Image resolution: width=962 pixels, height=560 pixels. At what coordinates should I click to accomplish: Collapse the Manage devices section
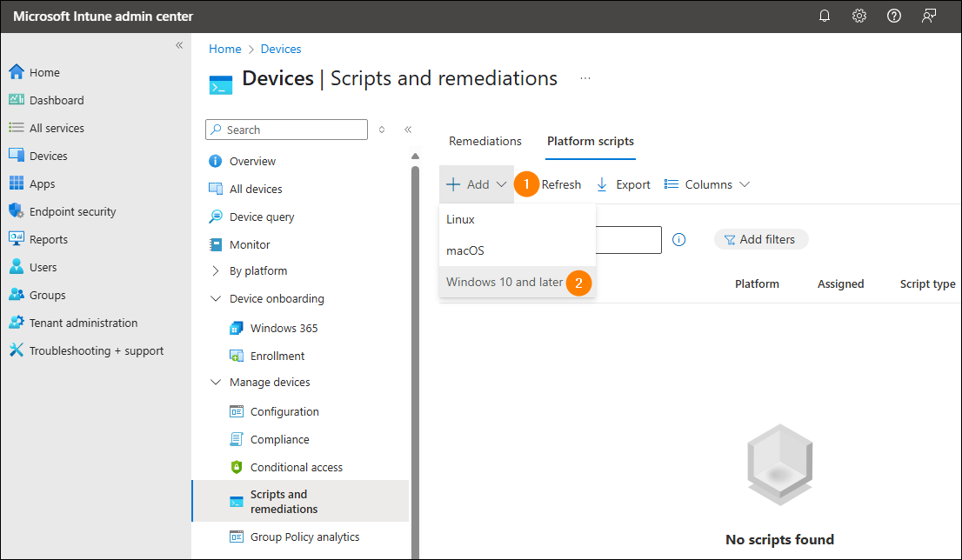click(216, 382)
